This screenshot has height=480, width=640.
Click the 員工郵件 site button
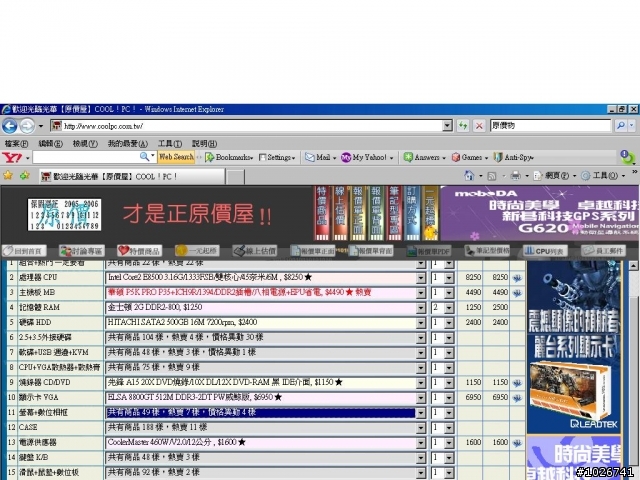pyautogui.click(x=604, y=251)
